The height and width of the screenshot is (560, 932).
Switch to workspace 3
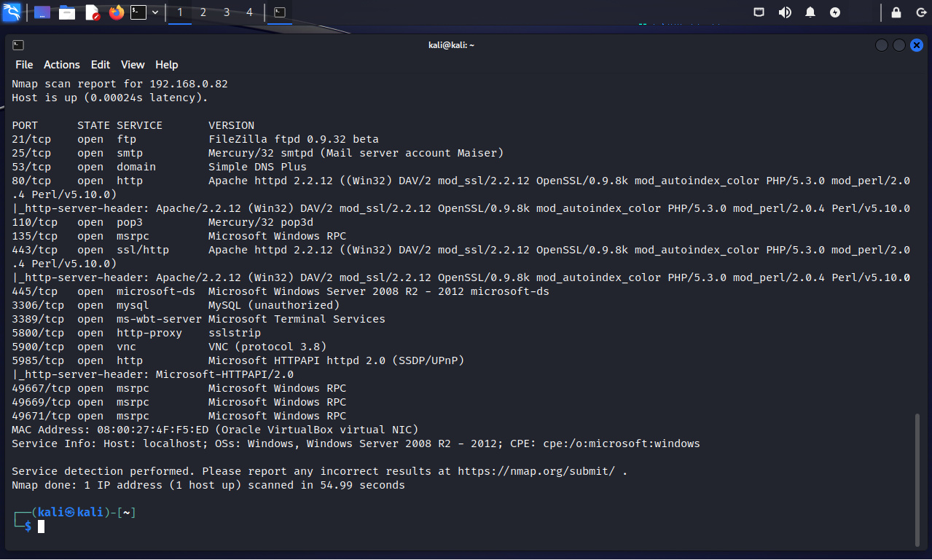tap(227, 12)
